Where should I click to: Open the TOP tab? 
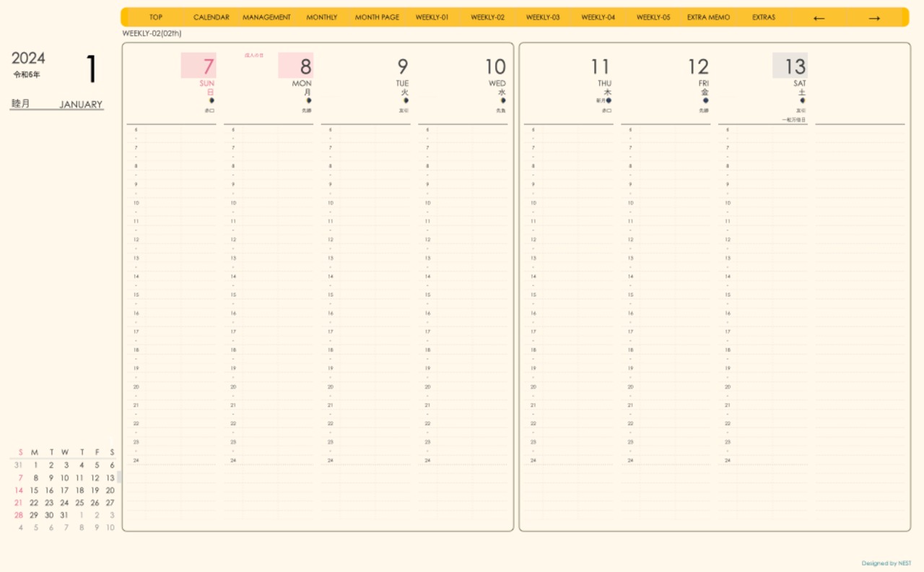(156, 17)
